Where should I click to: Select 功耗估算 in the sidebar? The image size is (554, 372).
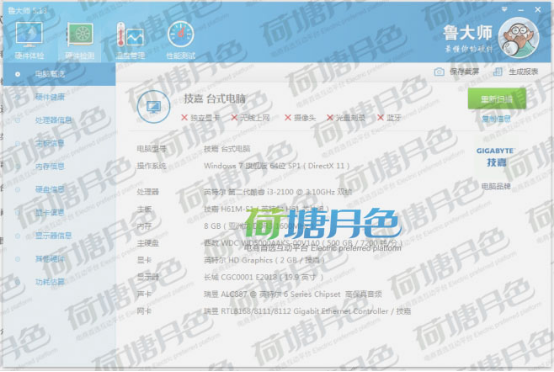(50, 282)
